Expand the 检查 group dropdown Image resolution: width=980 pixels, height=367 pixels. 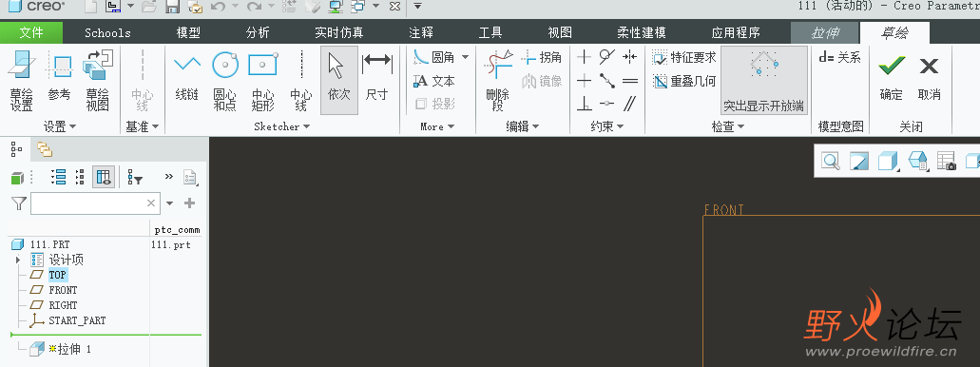pyautogui.click(x=728, y=126)
